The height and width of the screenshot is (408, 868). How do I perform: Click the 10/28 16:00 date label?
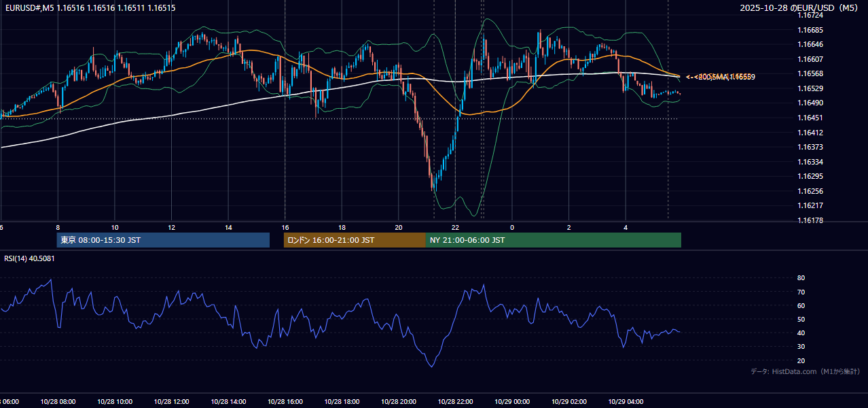click(285, 401)
